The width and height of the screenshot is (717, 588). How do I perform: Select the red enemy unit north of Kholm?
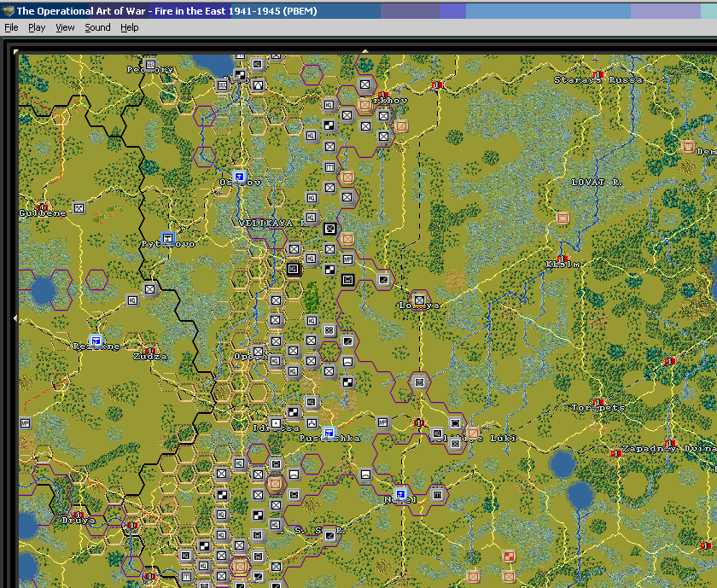(x=563, y=218)
